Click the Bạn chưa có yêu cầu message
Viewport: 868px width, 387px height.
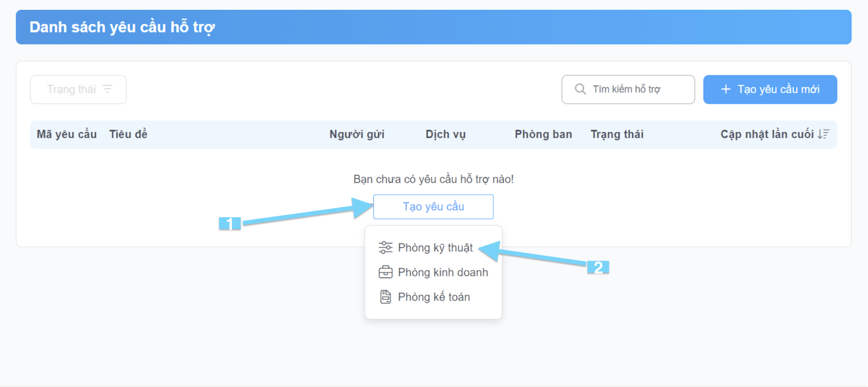[x=433, y=179]
